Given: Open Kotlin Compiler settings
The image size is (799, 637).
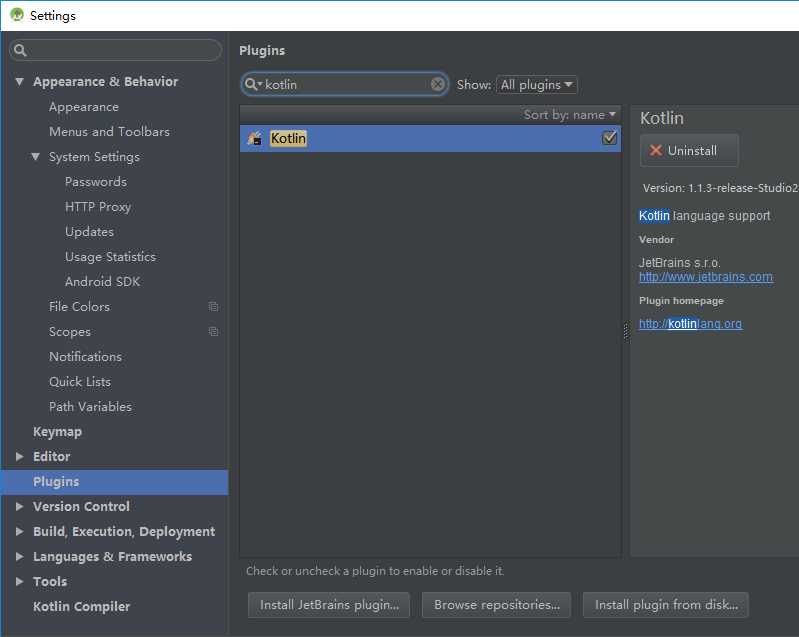Looking at the screenshot, I should pyautogui.click(x=82, y=606).
